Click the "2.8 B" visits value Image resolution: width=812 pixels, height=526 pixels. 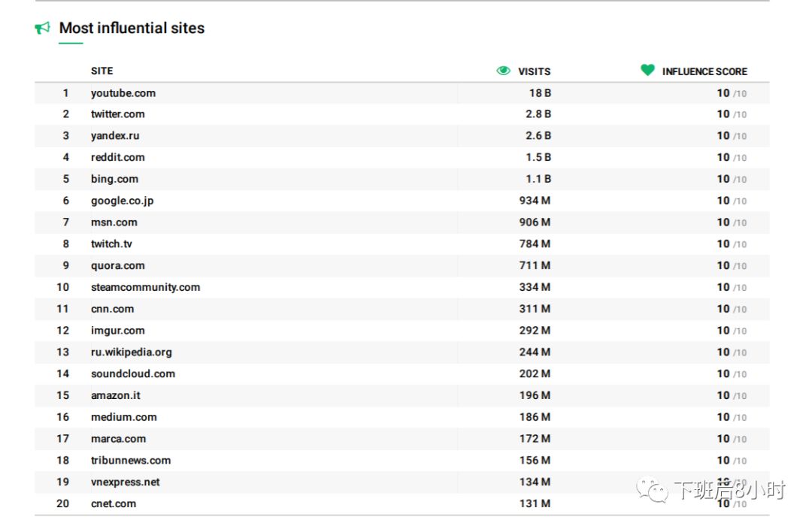538,114
